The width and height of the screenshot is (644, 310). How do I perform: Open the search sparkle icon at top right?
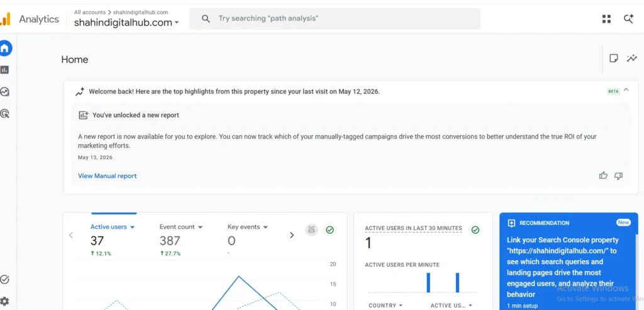coord(628,19)
